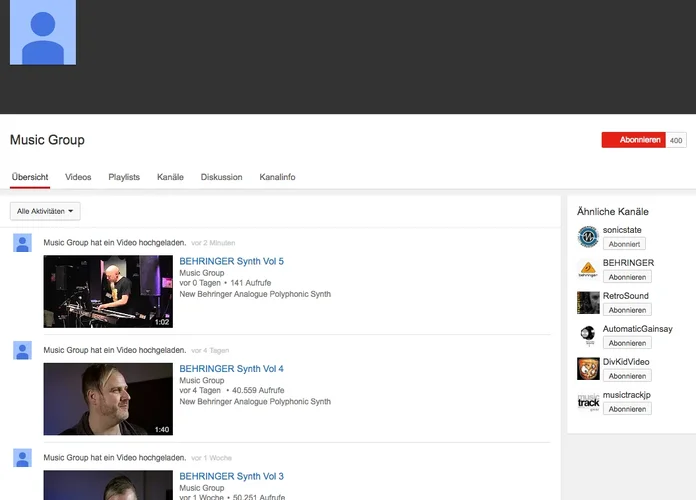Click Music Group under Synth Vol 3
696x500 pixels.
(202, 488)
